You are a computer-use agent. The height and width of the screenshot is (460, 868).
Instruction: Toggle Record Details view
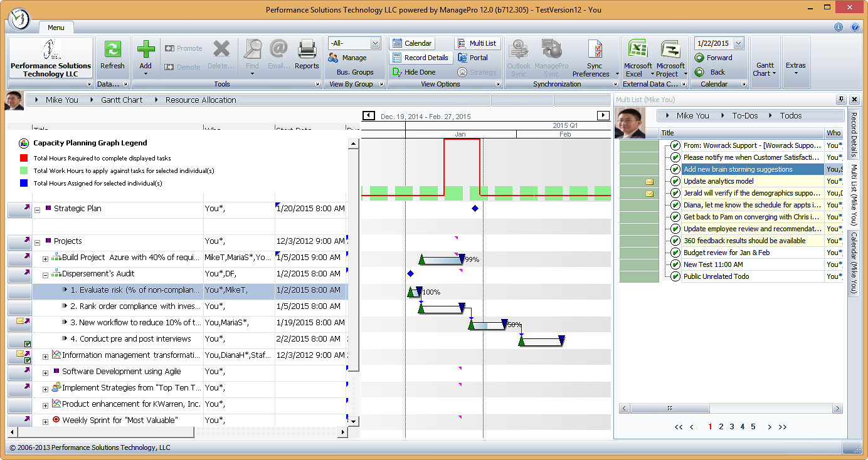coord(420,58)
